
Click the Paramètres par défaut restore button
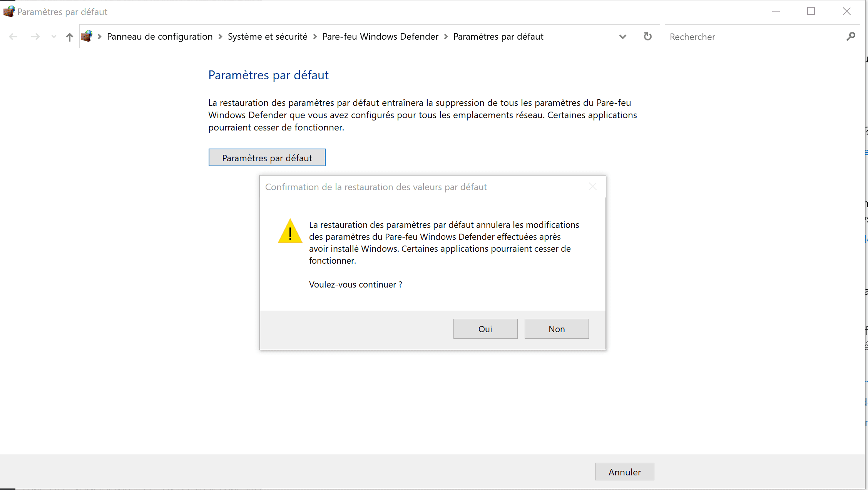[267, 157]
